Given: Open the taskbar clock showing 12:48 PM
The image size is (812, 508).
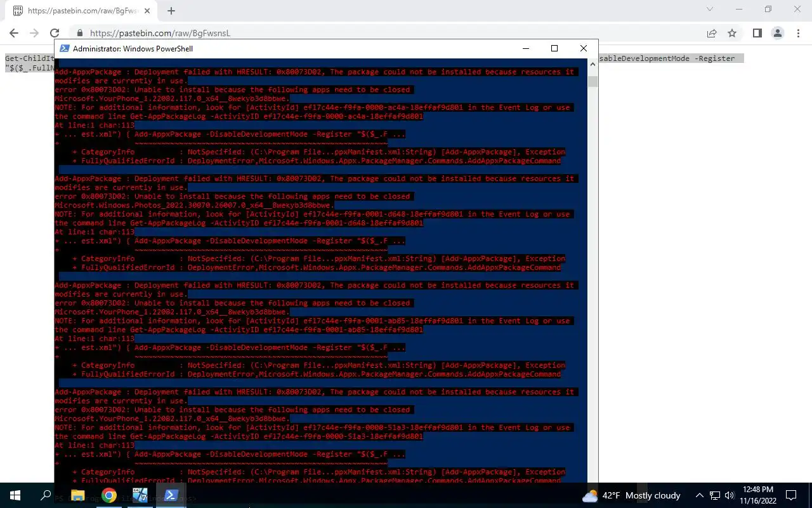Looking at the screenshot, I should click(x=757, y=495).
